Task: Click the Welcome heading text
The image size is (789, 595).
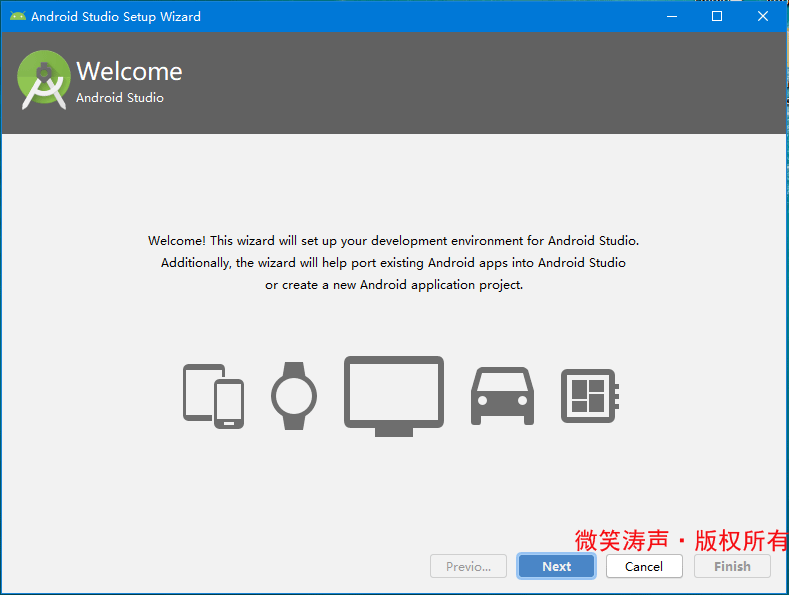Action: pos(129,71)
